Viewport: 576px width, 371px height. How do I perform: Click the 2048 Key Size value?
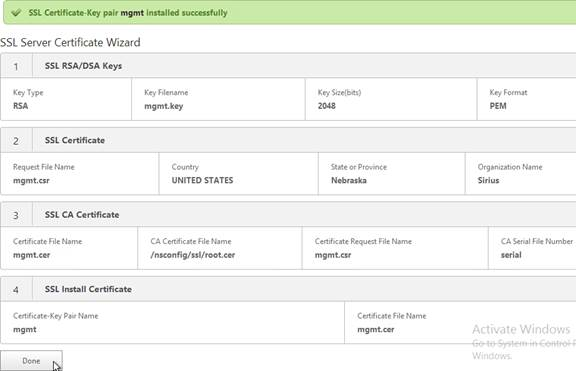(327, 106)
